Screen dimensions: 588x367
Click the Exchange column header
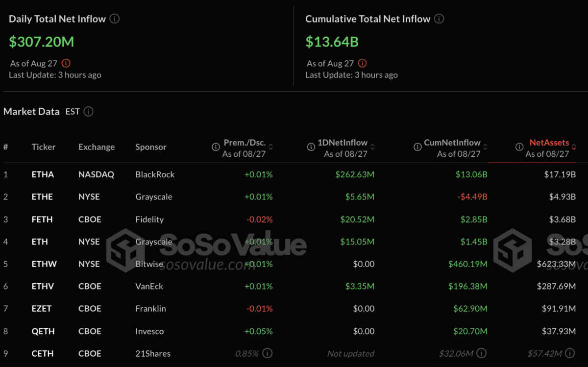pyautogui.click(x=97, y=147)
